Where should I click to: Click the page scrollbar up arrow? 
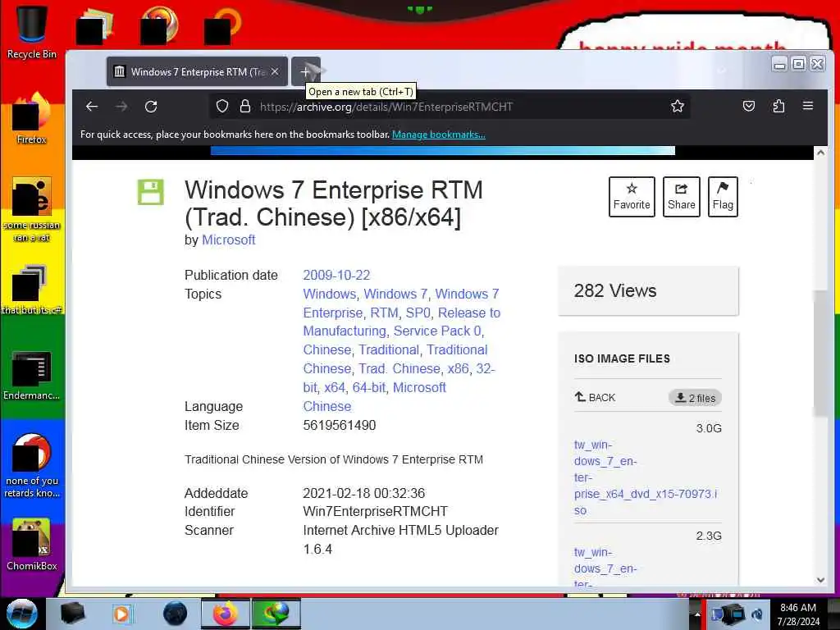point(820,153)
